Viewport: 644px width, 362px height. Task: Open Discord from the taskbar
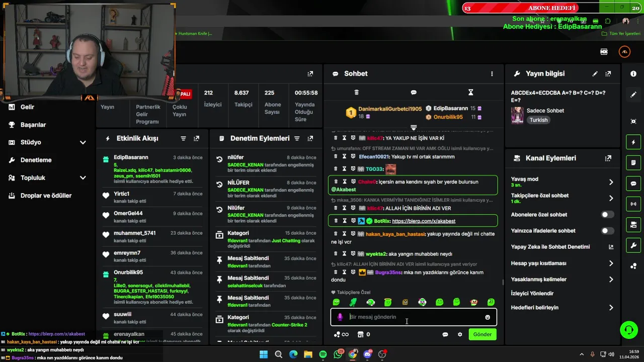point(367,354)
